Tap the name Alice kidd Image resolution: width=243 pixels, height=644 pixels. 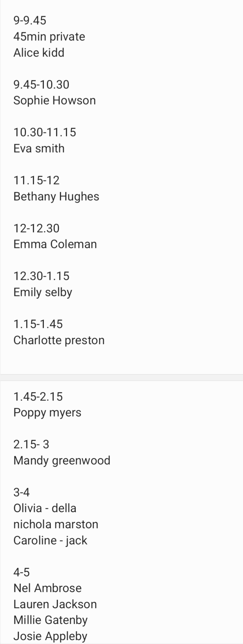(x=39, y=53)
